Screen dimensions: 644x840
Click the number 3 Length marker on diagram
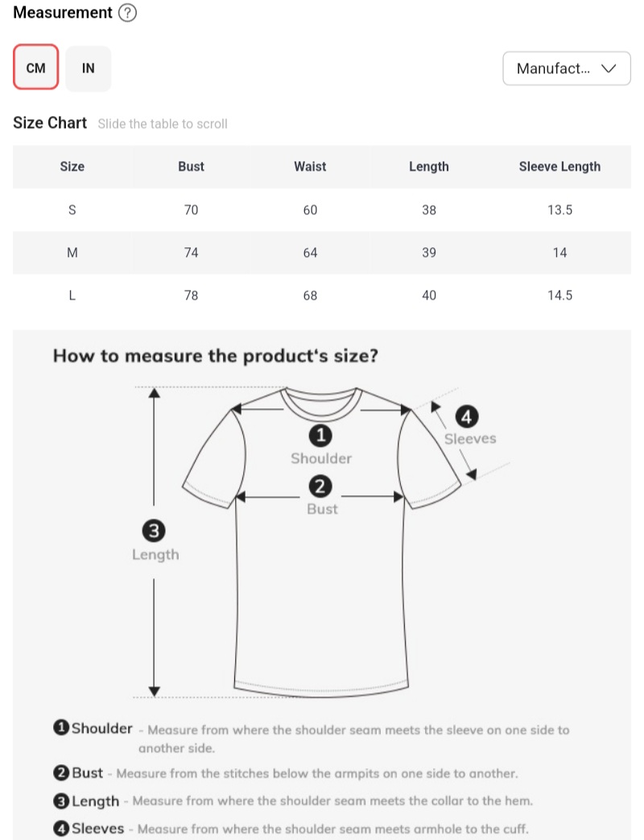coord(154,531)
